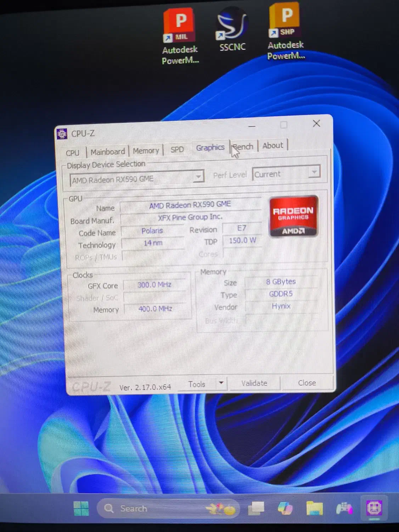
Task: Expand the Perf Level Current dropdown
Action: click(x=314, y=172)
